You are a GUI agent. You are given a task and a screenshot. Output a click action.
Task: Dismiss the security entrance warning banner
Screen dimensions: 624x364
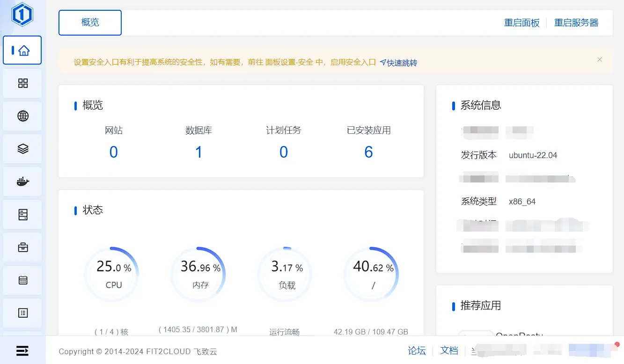pyautogui.click(x=600, y=60)
